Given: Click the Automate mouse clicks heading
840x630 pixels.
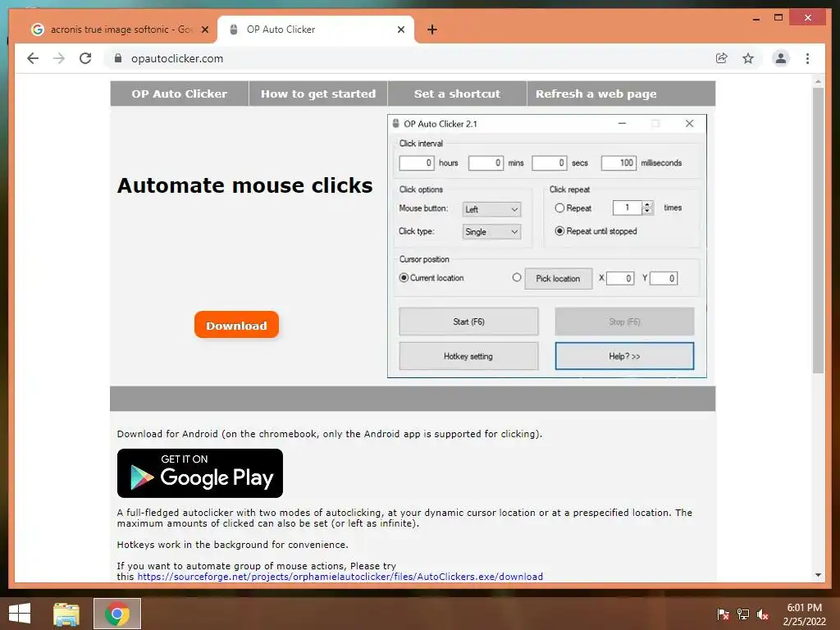Looking at the screenshot, I should point(244,185).
